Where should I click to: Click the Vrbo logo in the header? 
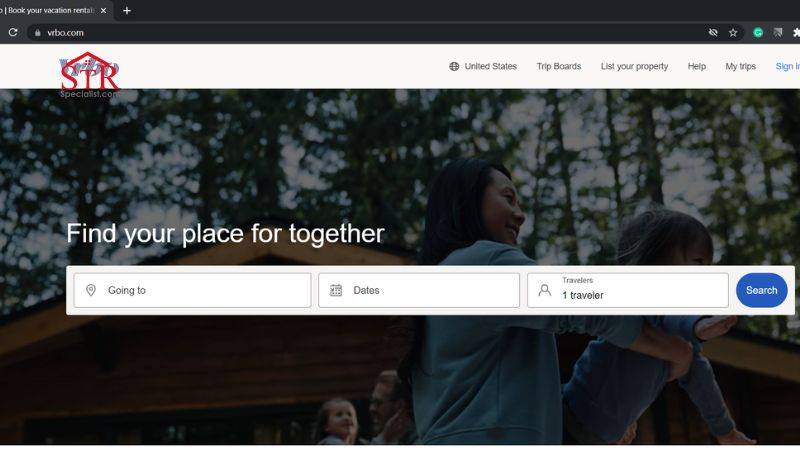tap(88, 72)
